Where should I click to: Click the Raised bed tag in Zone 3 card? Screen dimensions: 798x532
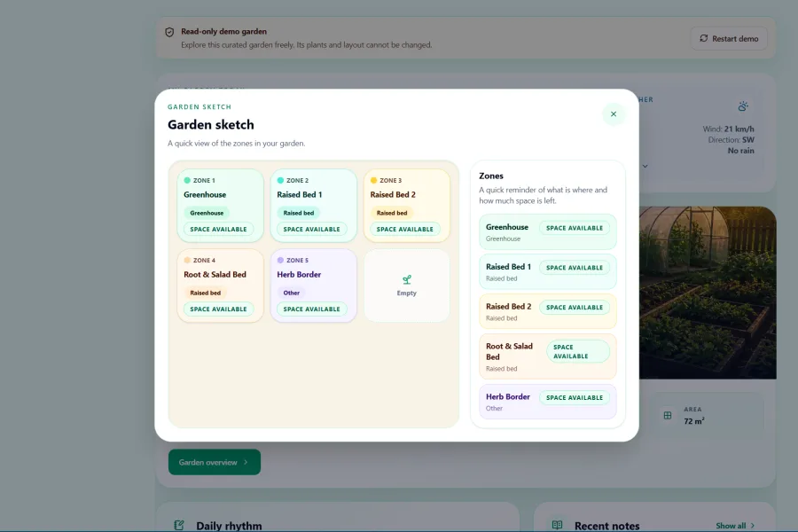[392, 213]
